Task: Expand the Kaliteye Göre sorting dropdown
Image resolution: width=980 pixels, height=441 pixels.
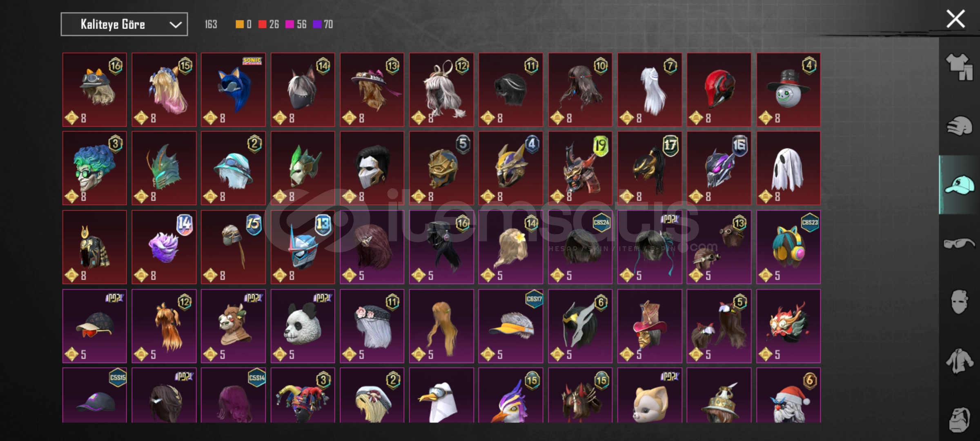Action: coord(124,24)
